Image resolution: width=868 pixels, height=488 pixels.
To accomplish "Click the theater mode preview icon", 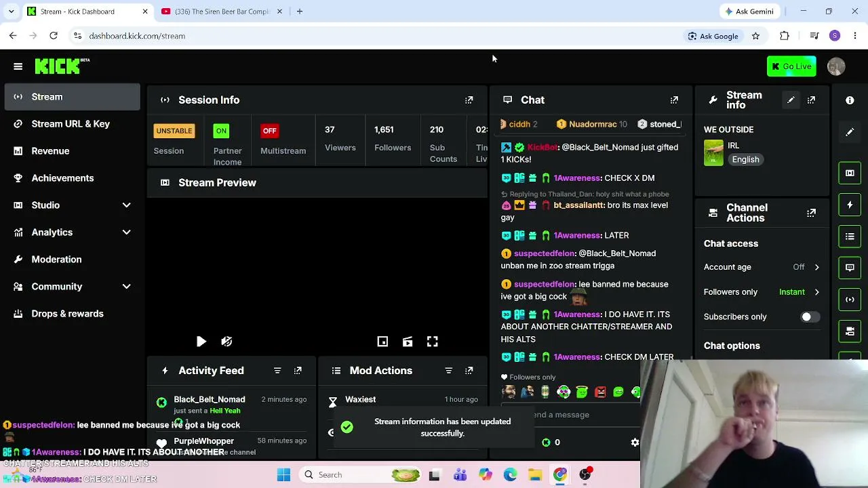I will pyautogui.click(x=408, y=342).
